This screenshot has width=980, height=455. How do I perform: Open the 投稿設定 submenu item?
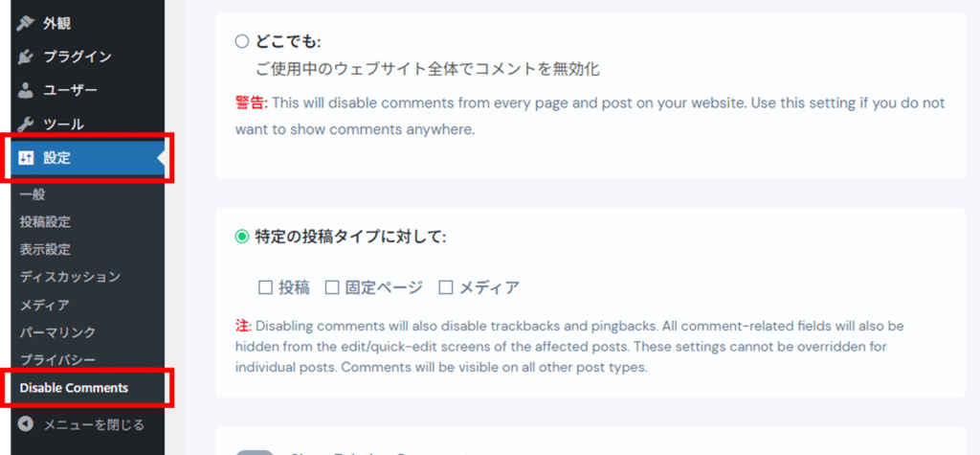pyautogui.click(x=45, y=222)
